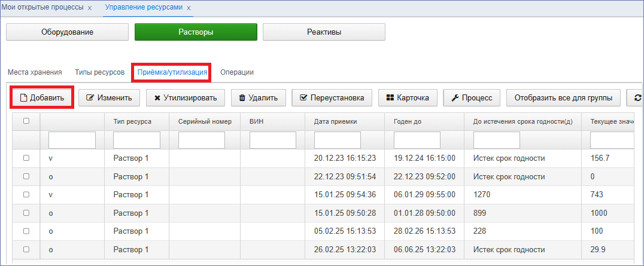The width and height of the screenshot is (644, 266).
Task: Click the date cell '26.02.25 13:22:03'
Action: coord(345,250)
